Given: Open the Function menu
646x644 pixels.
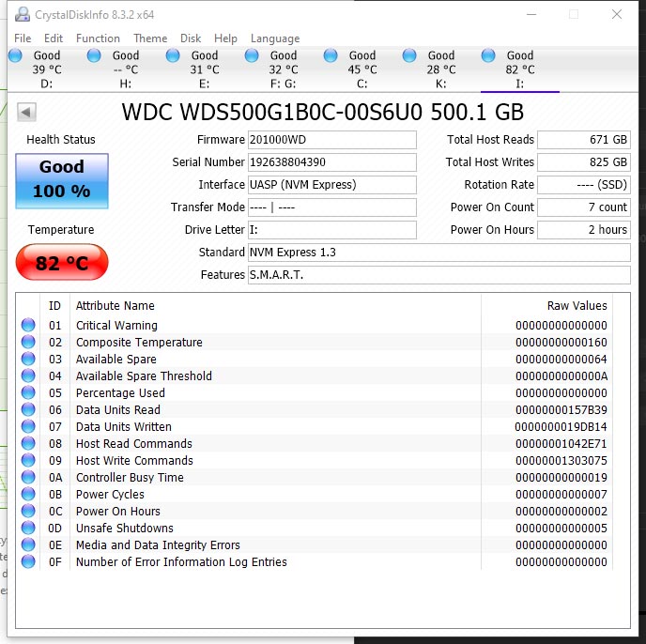Looking at the screenshot, I should [98, 38].
